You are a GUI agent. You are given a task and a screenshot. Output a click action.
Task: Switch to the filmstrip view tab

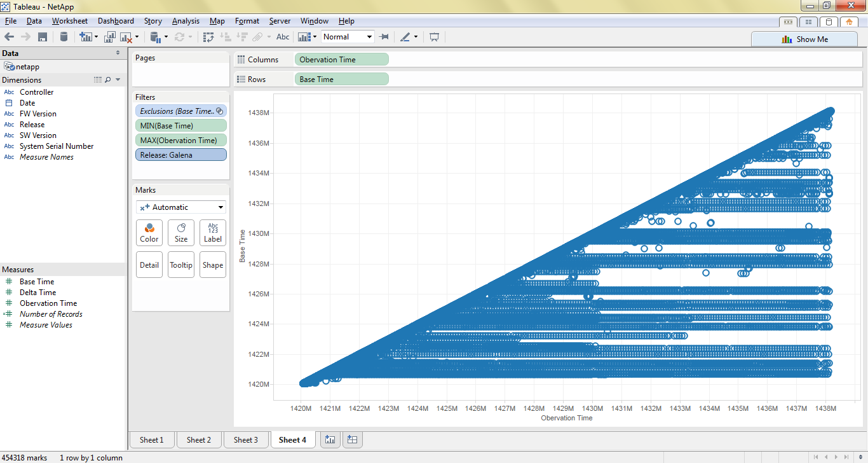click(x=789, y=22)
